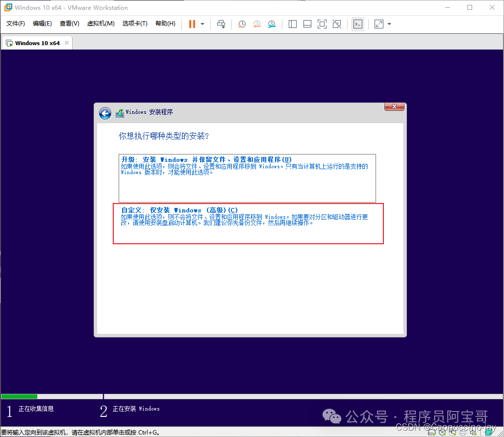Toggle the thumbnail bar view

click(307, 24)
